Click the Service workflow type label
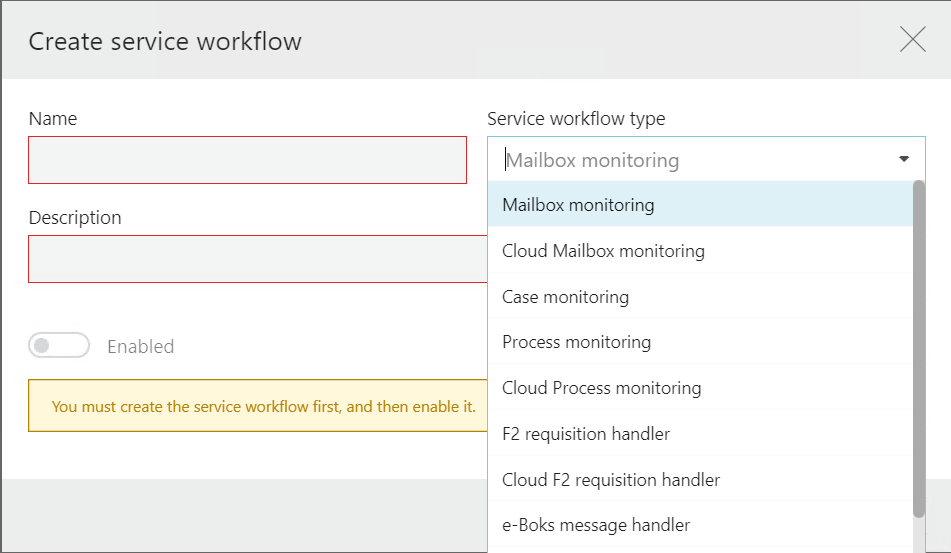Viewport: 951px width, 553px height. coord(576,118)
